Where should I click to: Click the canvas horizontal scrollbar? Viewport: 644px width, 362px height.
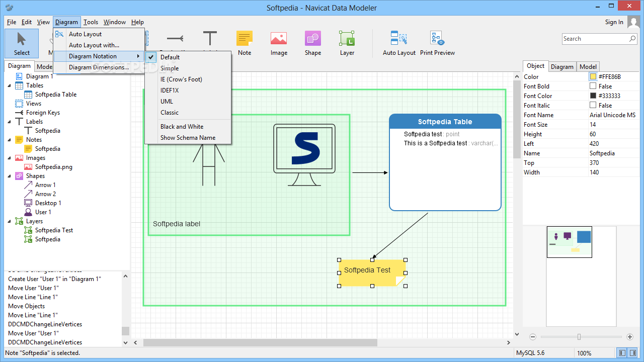click(260, 342)
